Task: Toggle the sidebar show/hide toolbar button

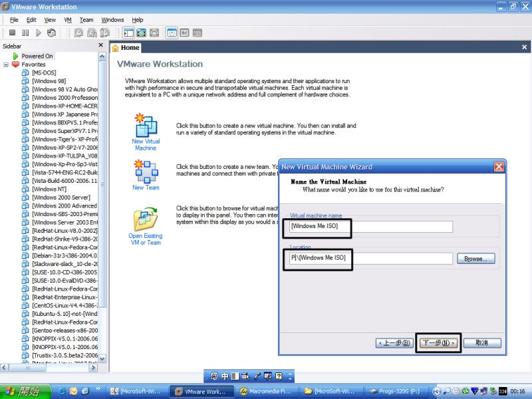Action: tap(129, 33)
